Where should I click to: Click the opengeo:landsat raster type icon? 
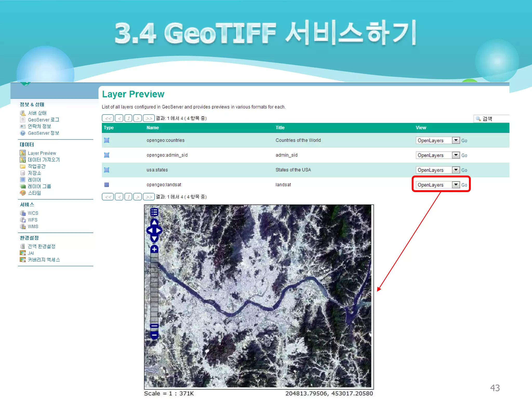tap(107, 185)
